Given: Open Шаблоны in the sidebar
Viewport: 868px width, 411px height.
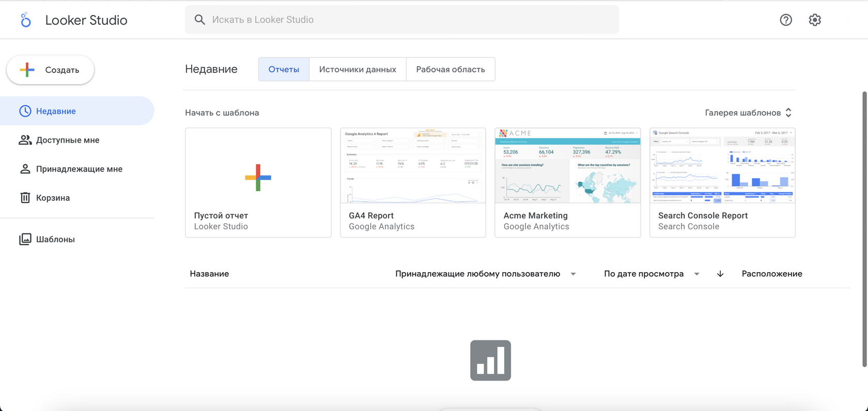Looking at the screenshot, I should pos(77,239).
